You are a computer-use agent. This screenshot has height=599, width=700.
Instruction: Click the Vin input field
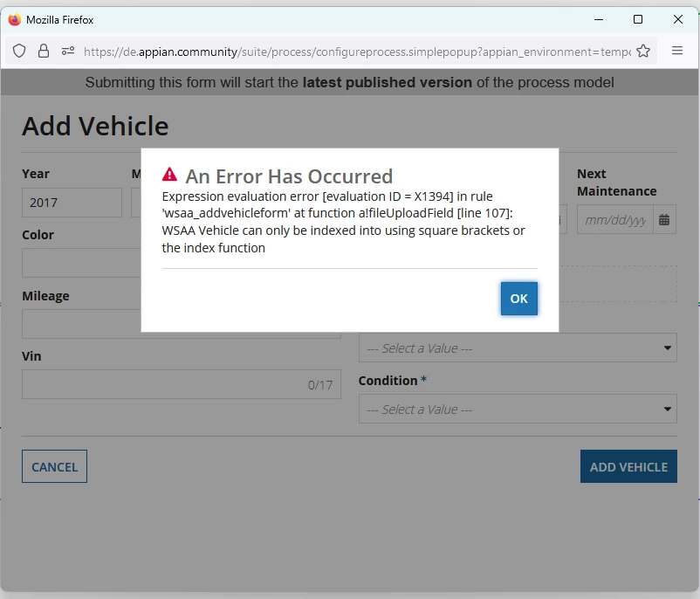(x=182, y=384)
